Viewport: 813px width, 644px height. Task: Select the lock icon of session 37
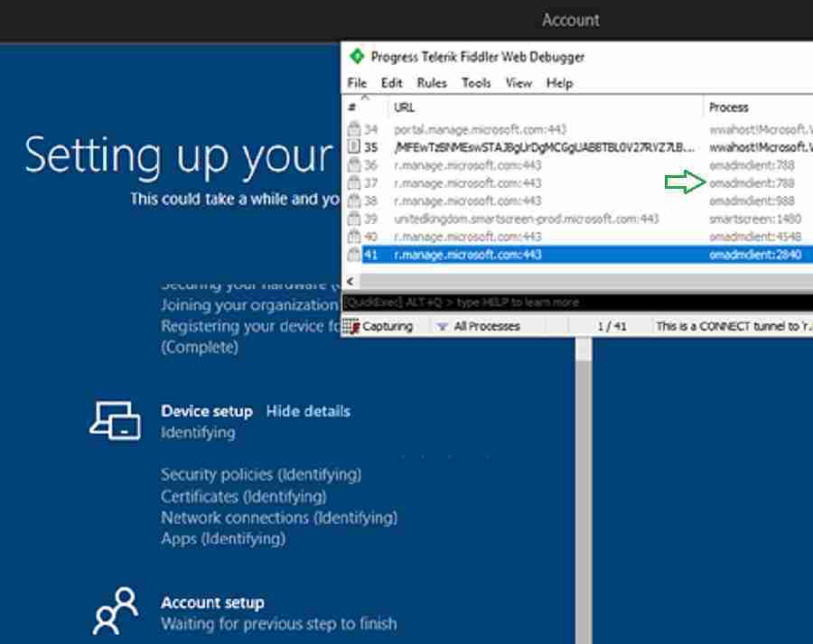point(353,182)
